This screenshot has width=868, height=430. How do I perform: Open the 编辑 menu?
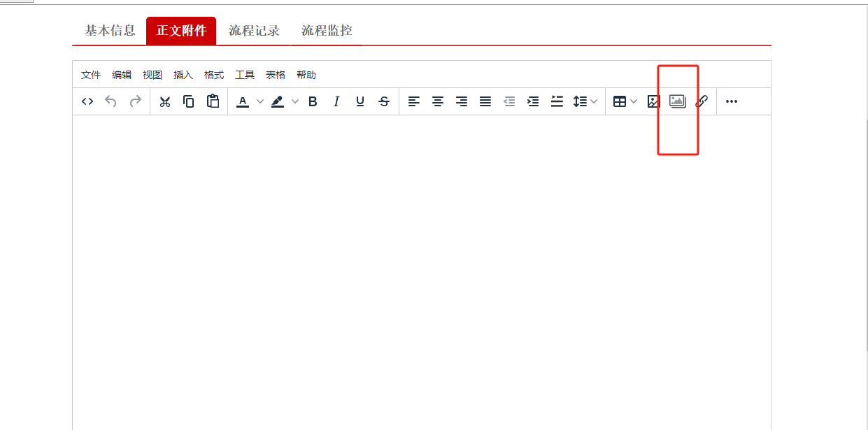pos(122,75)
